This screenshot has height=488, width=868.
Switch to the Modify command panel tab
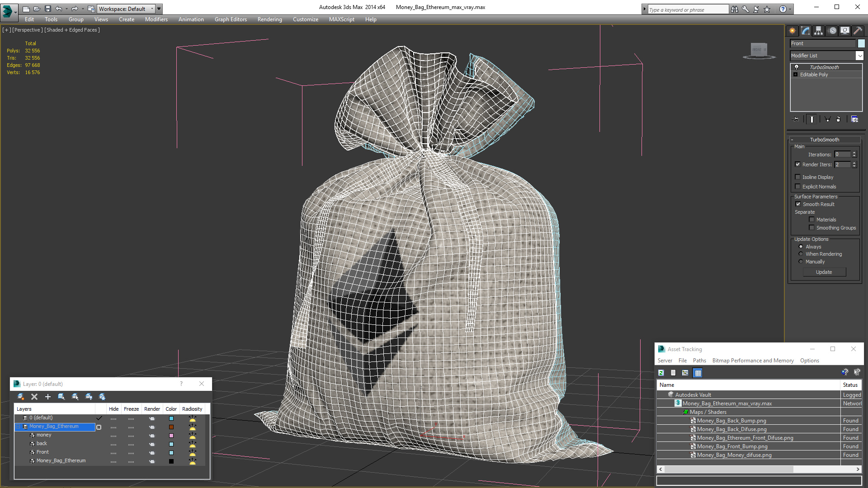(806, 31)
